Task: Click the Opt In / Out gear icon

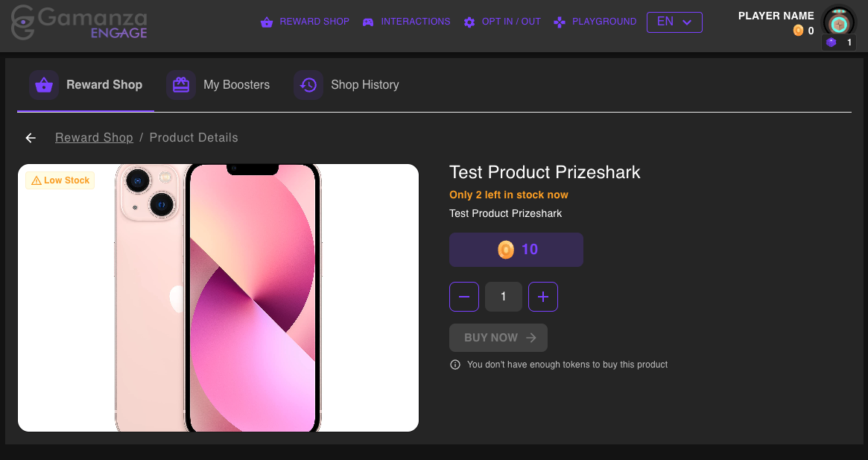Action: click(x=469, y=22)
